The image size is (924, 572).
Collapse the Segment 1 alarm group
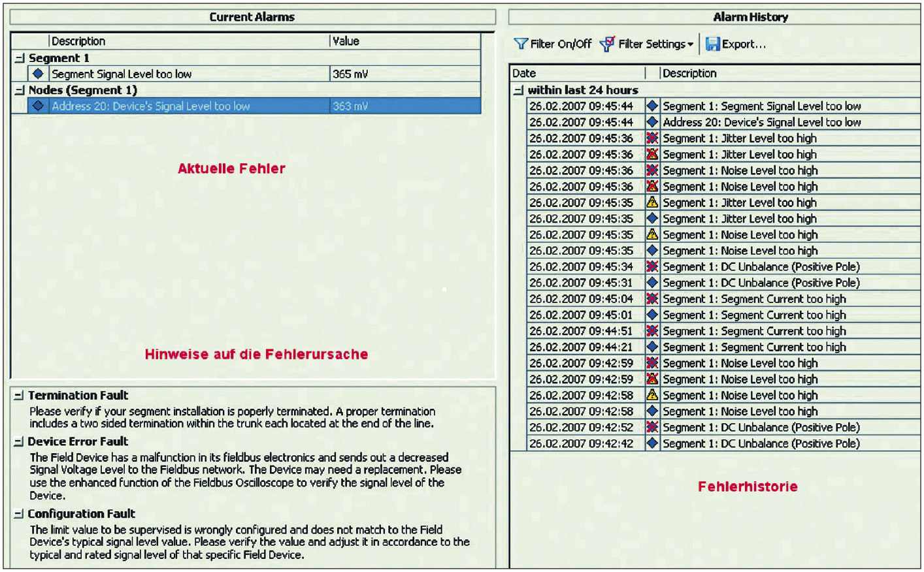point(20,58)
